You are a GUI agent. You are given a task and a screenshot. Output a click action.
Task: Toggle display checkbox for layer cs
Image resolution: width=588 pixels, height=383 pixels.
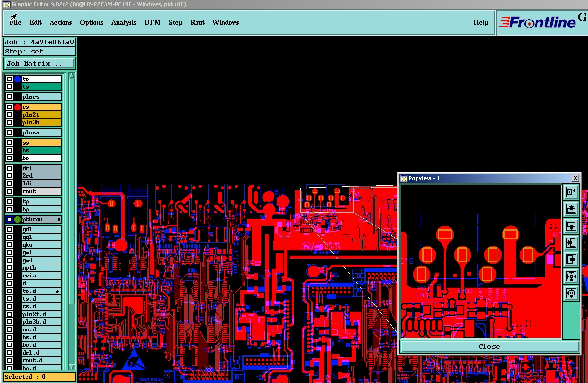[x=10, y=107]
